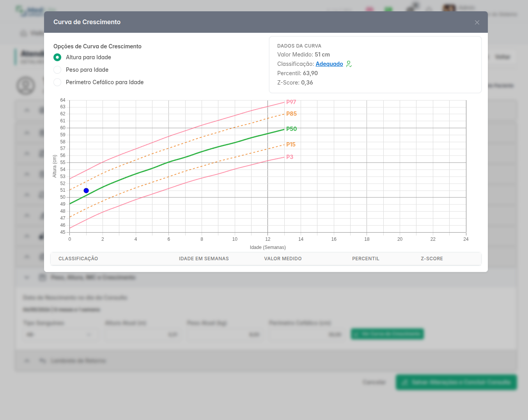Collapse the Peso, Altura, IMC e Crescimento section

click(27, 277)
